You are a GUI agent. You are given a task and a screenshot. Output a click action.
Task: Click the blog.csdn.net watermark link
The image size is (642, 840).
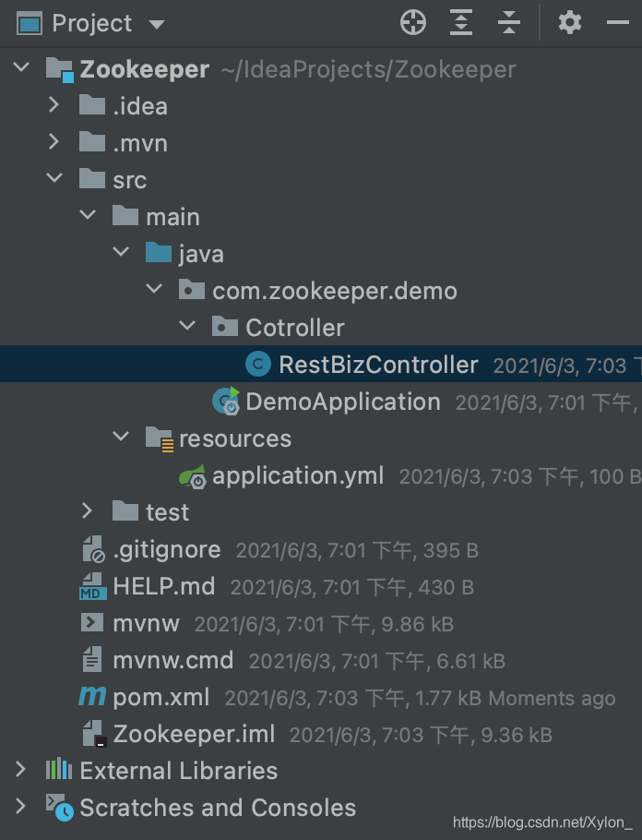pyautogui.click(x=543, y=821)
